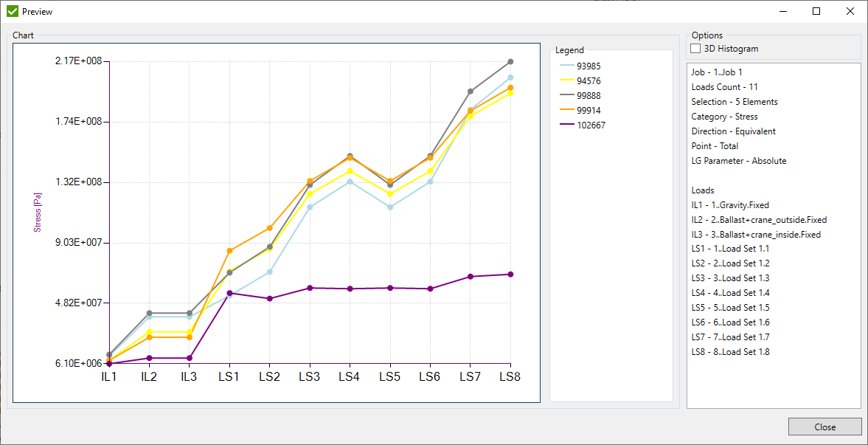Click the light blue 93985 legend line
Viewport: 868px width, 445px height.
(565, 66)
